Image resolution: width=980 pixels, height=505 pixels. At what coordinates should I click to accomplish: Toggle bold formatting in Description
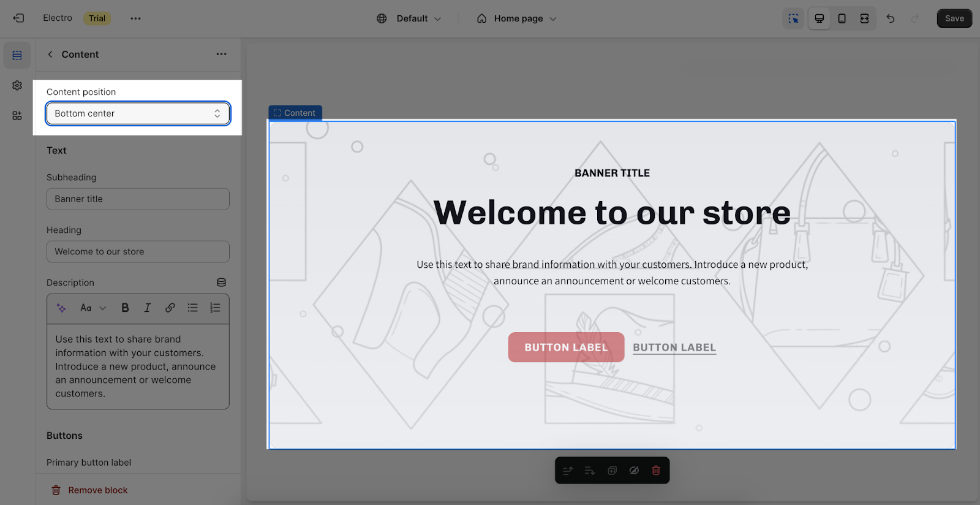125,308
